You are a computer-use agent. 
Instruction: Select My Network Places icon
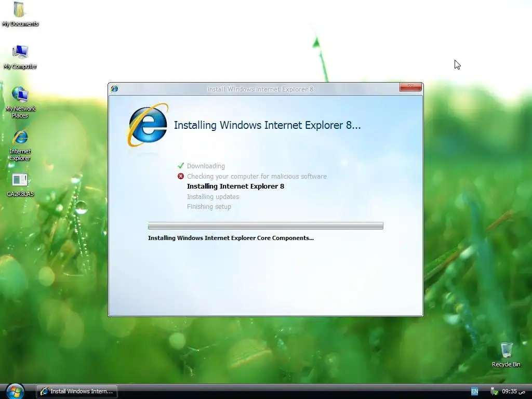click(20, 102)
